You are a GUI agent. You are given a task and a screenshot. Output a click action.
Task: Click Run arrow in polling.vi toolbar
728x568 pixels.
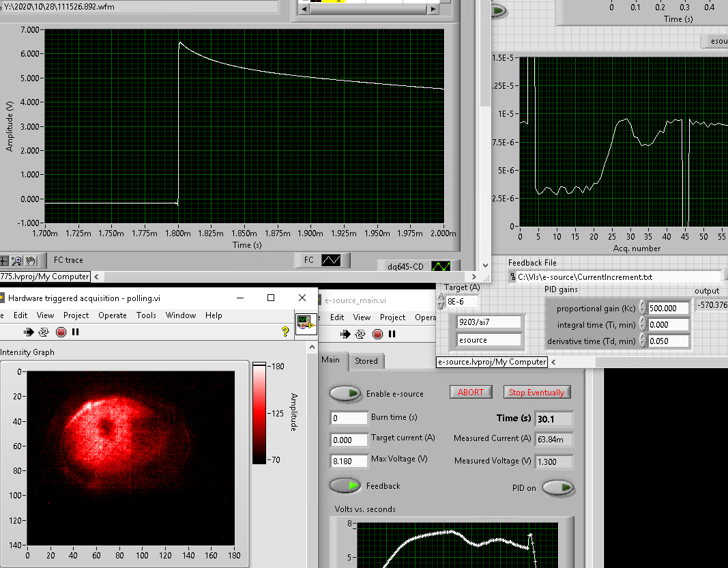pos(29,332)
